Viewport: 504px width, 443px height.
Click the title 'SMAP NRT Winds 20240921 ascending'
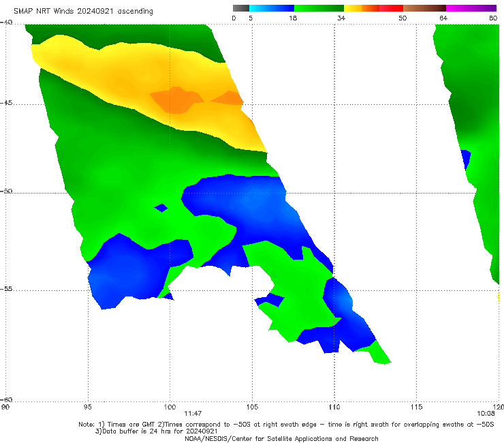(x=83, y=12)
